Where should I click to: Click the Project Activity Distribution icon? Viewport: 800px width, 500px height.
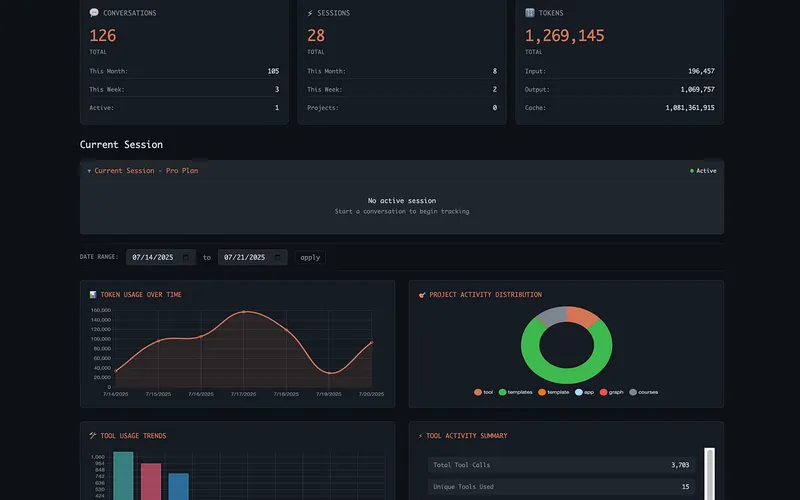tap(422, 295)
